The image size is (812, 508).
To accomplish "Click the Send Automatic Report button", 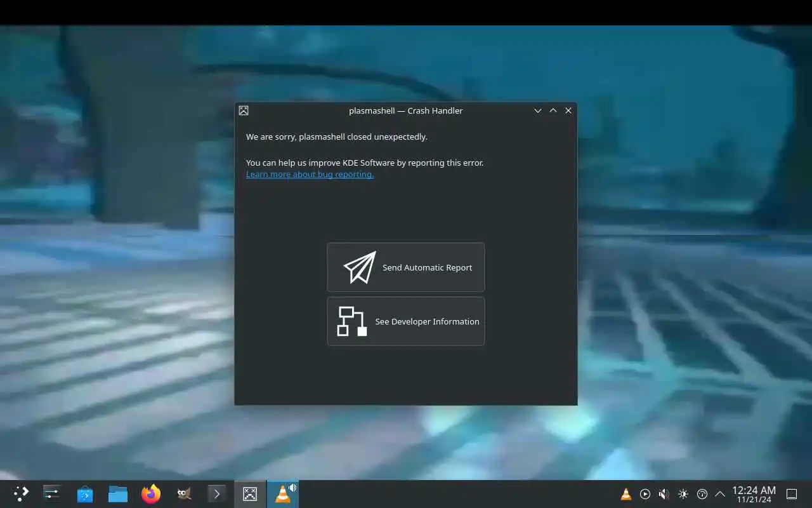I will click(x=406, y=267).
